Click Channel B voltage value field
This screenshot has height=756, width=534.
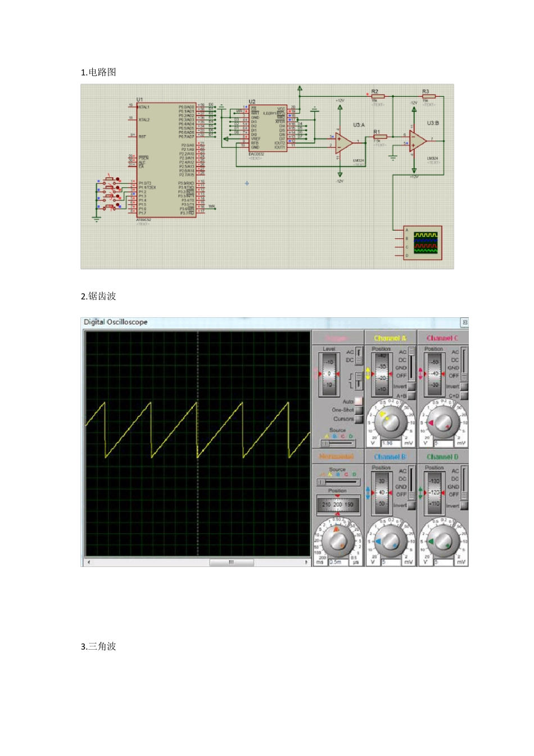[391, 562]
